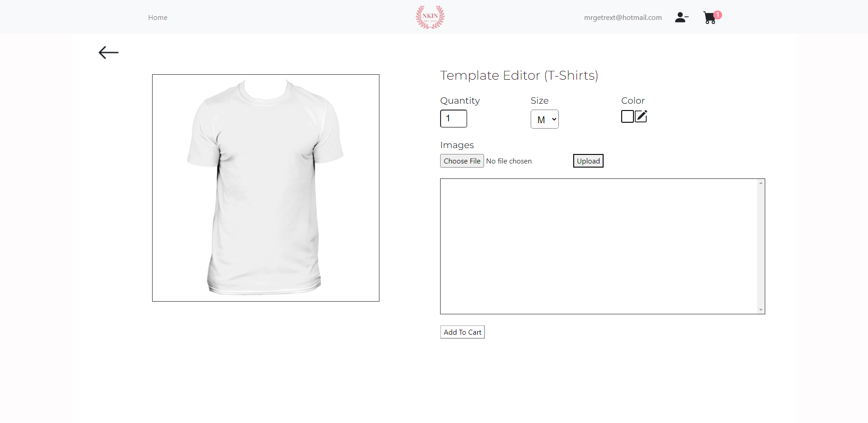Click the NKIN logo
Image resolution: width=868 pixels, height=423 pixels.
tap(430, 17)
